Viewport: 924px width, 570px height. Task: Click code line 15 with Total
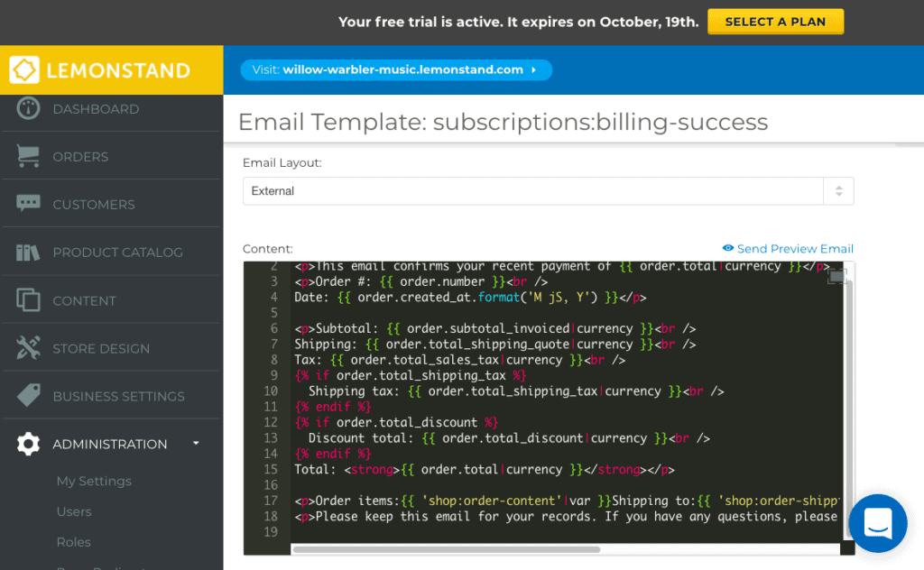pyautogui.click(x=485, y=469)
